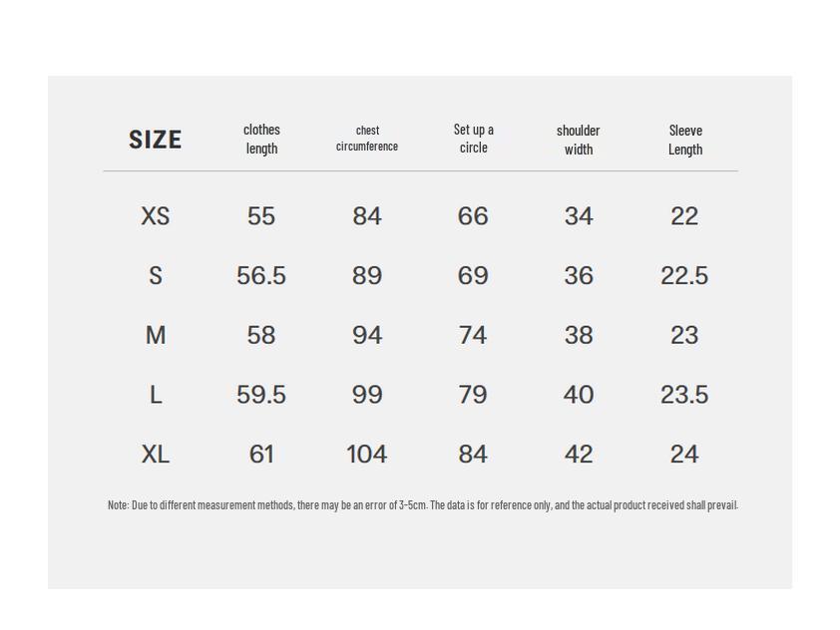Select the L size row label
The image size is (840, 630).
point(155,396)
